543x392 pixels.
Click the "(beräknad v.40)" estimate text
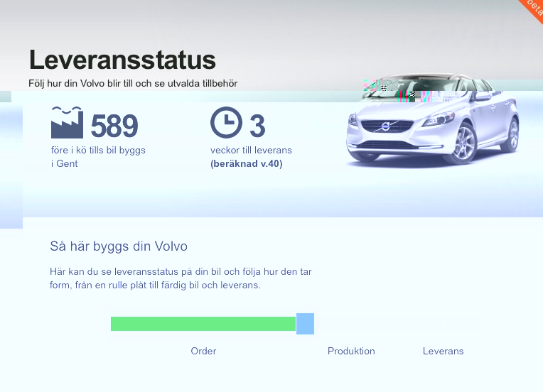point(246,164)
